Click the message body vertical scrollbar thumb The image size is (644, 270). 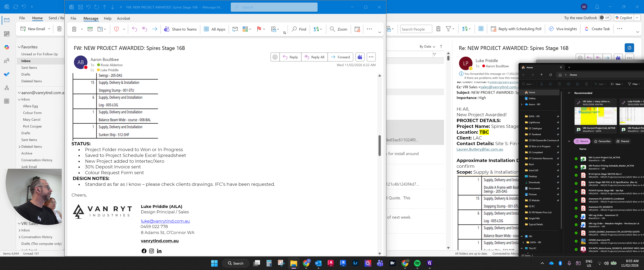(x=379, y=145)
